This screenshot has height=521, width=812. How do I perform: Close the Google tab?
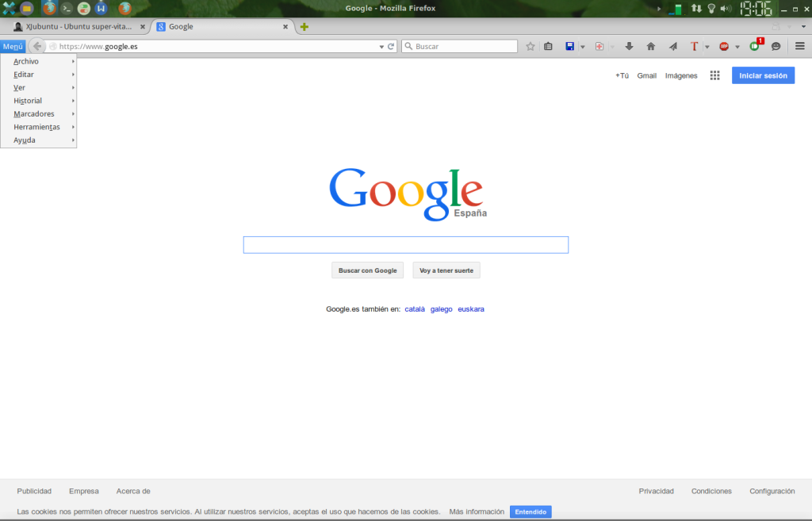(285, 27)
